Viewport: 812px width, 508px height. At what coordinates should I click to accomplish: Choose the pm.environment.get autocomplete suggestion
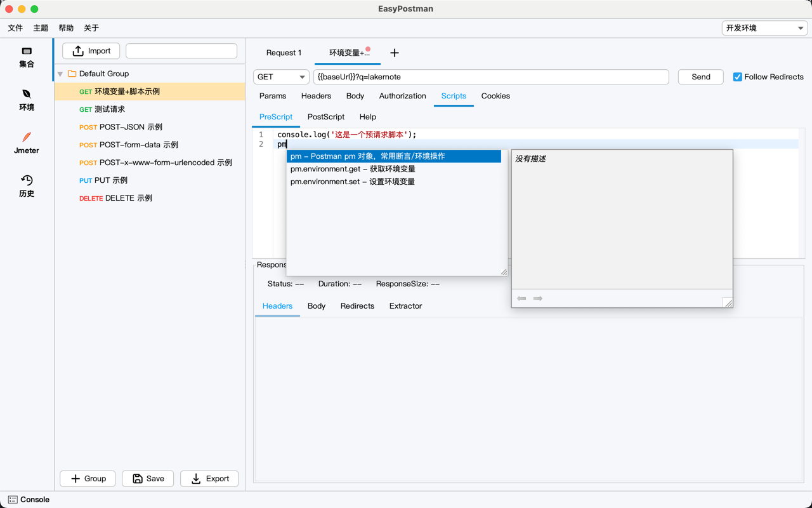394,169
